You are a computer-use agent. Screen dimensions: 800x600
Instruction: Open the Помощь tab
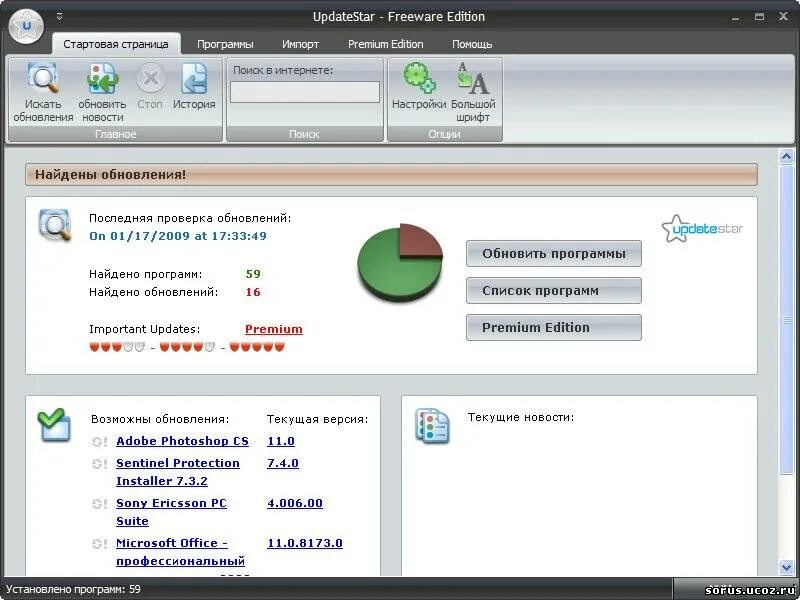click(472, 44)
